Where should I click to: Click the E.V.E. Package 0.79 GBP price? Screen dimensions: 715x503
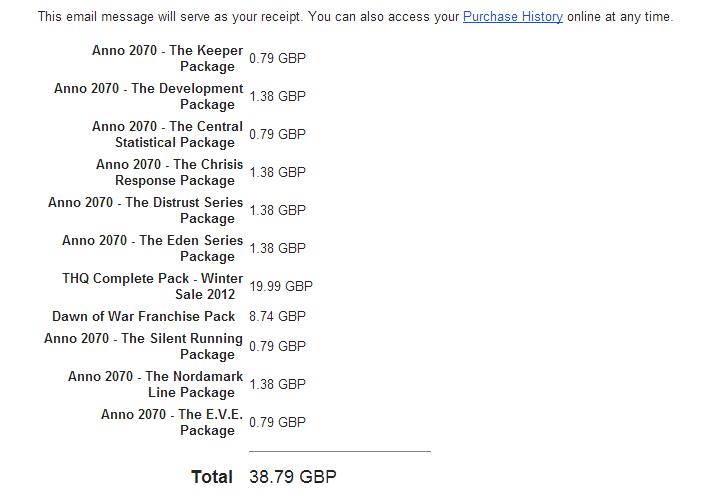point(277,423)
